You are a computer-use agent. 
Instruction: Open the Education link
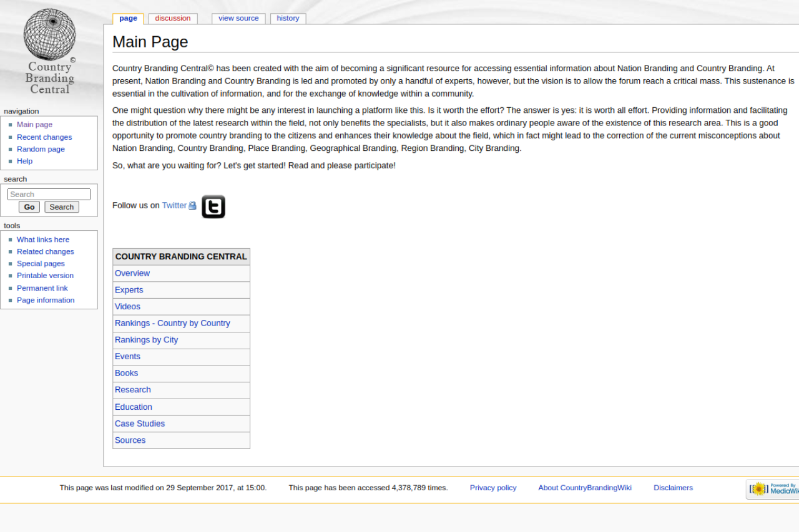pos(134,407)
